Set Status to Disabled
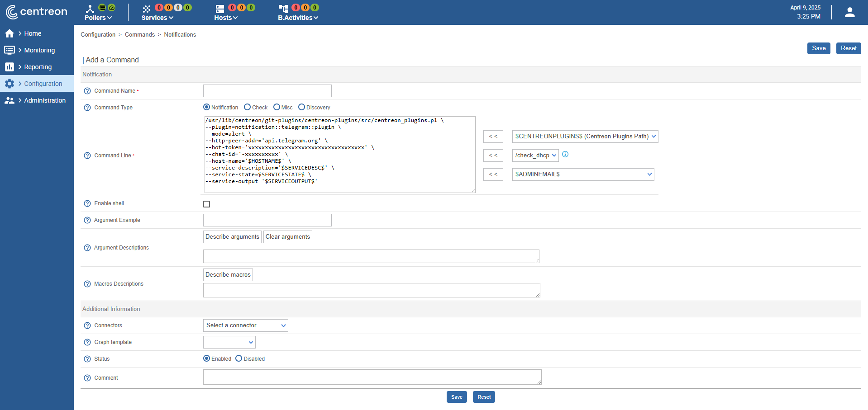 (238, 358)
